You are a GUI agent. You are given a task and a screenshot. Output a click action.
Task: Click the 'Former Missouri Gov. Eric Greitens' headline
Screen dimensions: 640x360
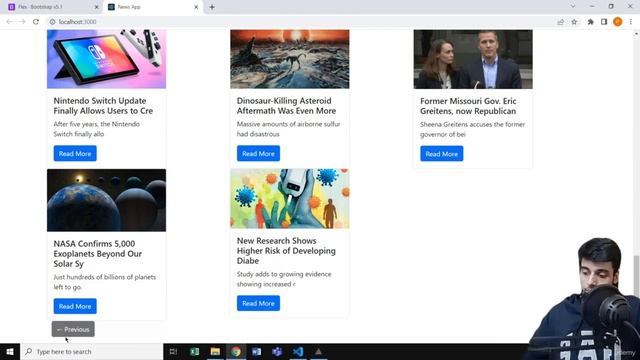[x=468, y=106]
